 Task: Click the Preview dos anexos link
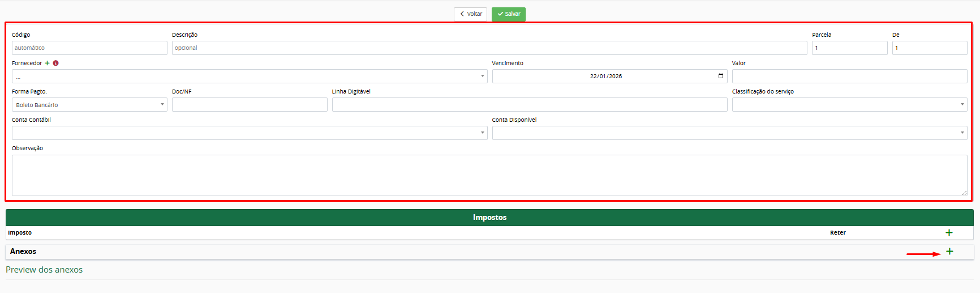(44, 270)
